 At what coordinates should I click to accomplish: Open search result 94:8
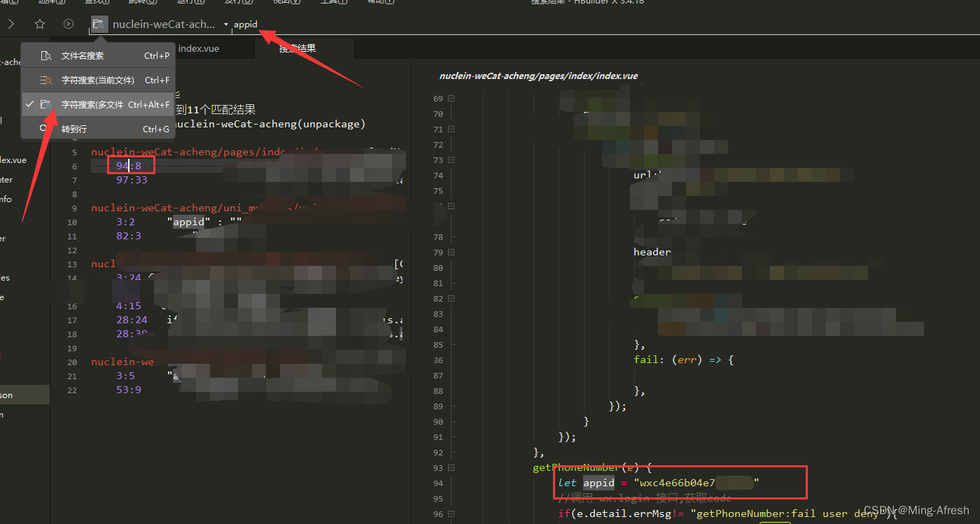[x=129, y=166]
